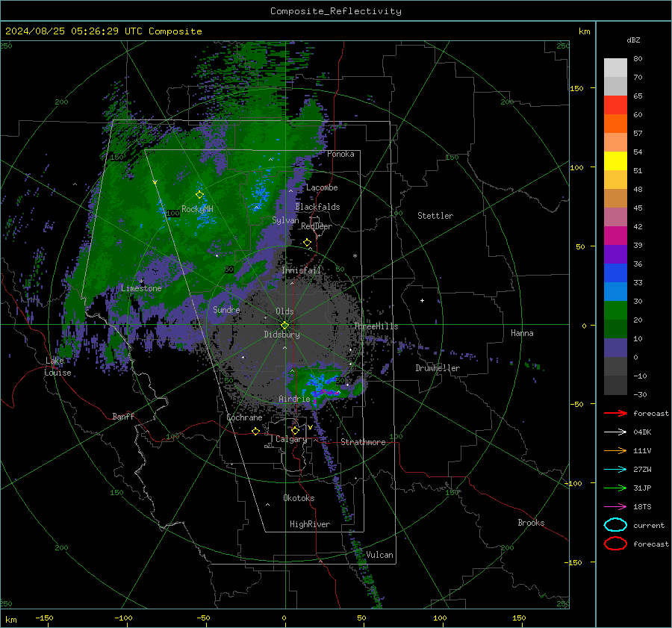Select the bright green 20-30 dBZ swatch

pyautogui.click(x=615, y=311)
